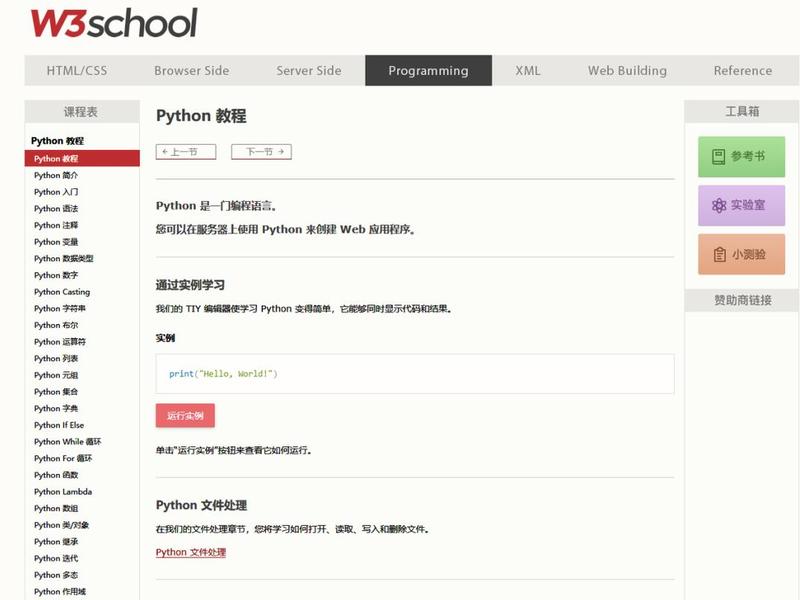Click the W3school logo
The height and width of the screenshot is (600, 800).
click(x=114, y=23)
